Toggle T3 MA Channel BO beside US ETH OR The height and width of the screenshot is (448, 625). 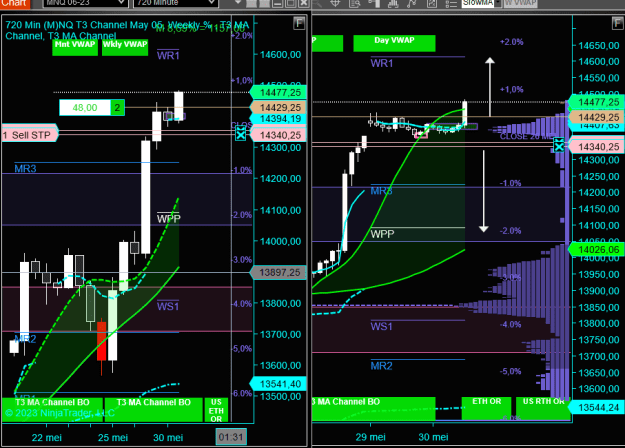(x=153, y=409)
